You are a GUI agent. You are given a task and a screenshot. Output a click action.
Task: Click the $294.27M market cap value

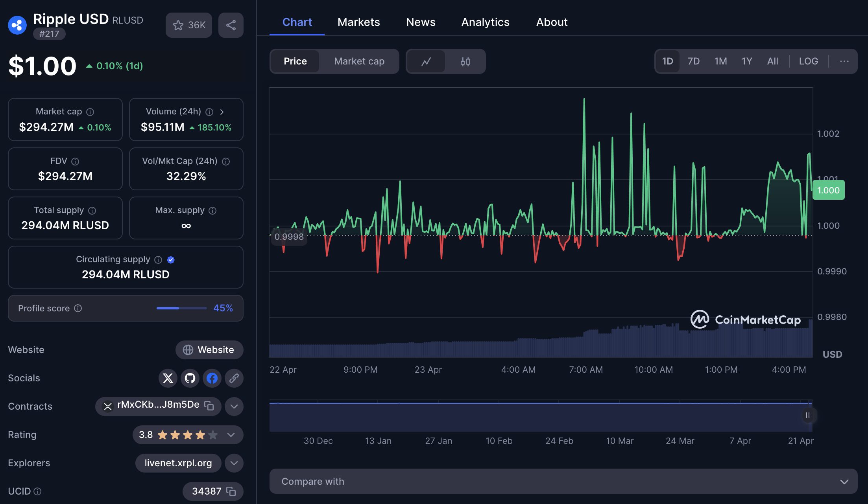pos(46,127)
